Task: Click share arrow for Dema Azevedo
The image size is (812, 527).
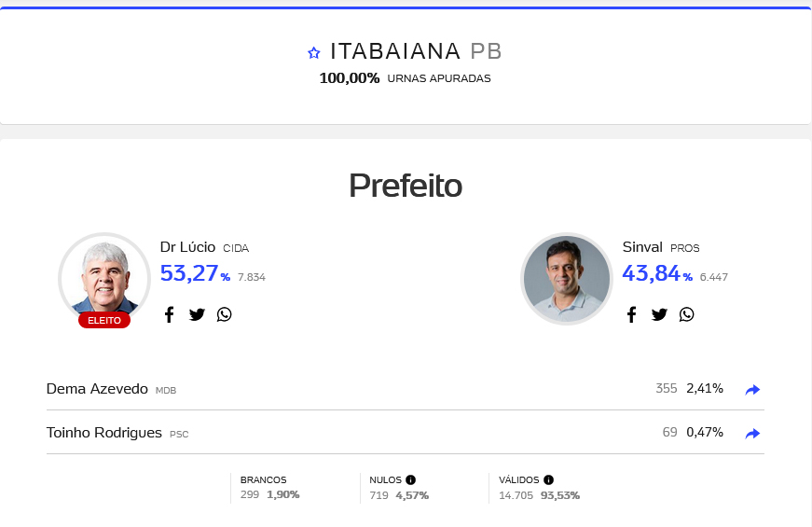Action: click(x=752, y=390)
